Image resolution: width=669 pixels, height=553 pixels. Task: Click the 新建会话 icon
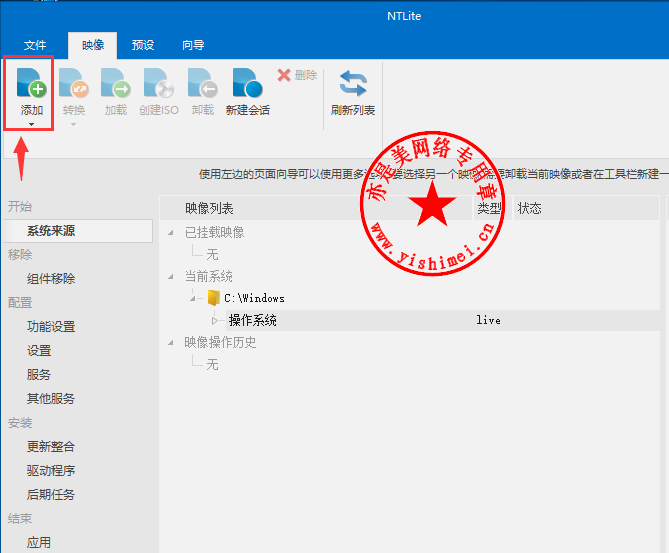pos(247,83)
